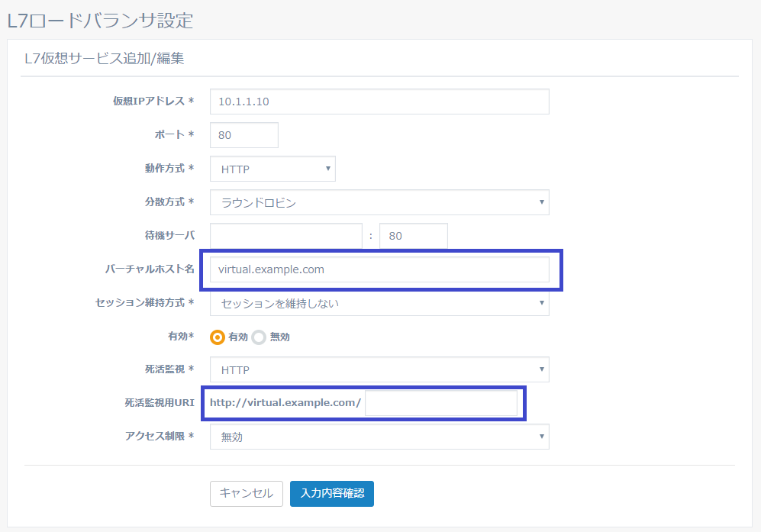Click the port field containing 80

[x=243, y=134]
